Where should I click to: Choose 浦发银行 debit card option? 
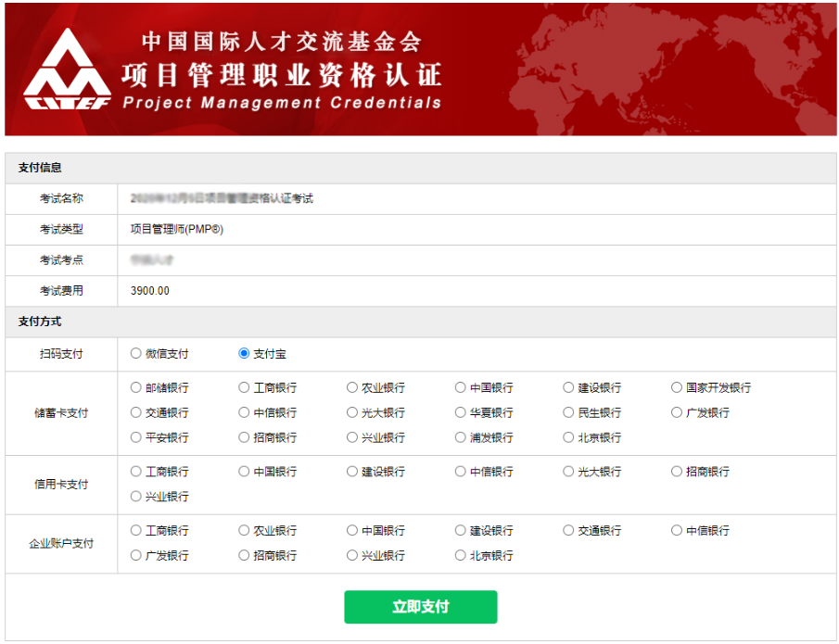[x=461, y=437]
